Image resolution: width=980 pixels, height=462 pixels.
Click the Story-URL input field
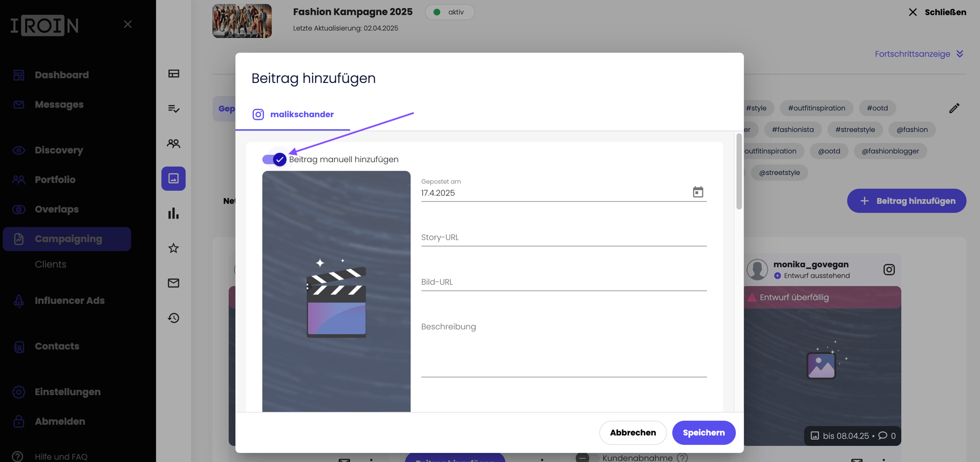tap(564, 237)
